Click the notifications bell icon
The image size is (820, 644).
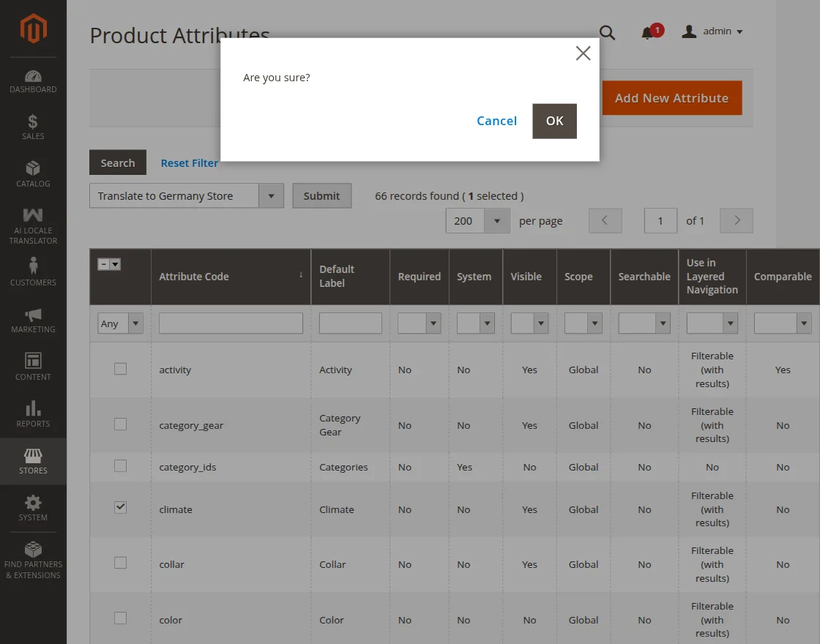(648, 32)
